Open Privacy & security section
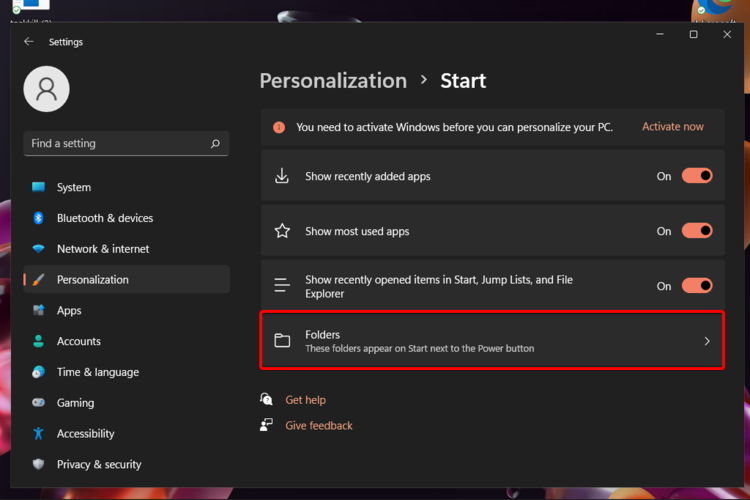This screenshot has width=750, height=500. (98, 465)
